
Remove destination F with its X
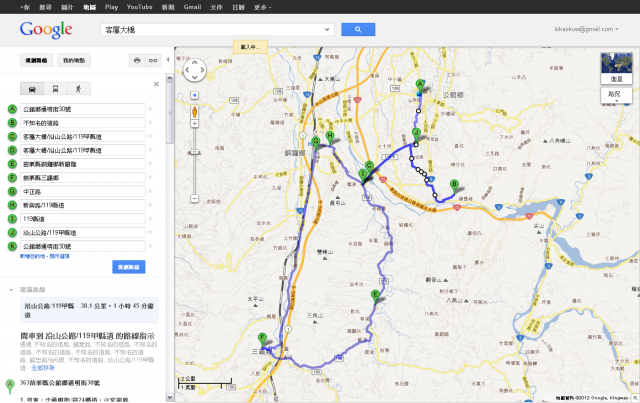pos(150,177)
